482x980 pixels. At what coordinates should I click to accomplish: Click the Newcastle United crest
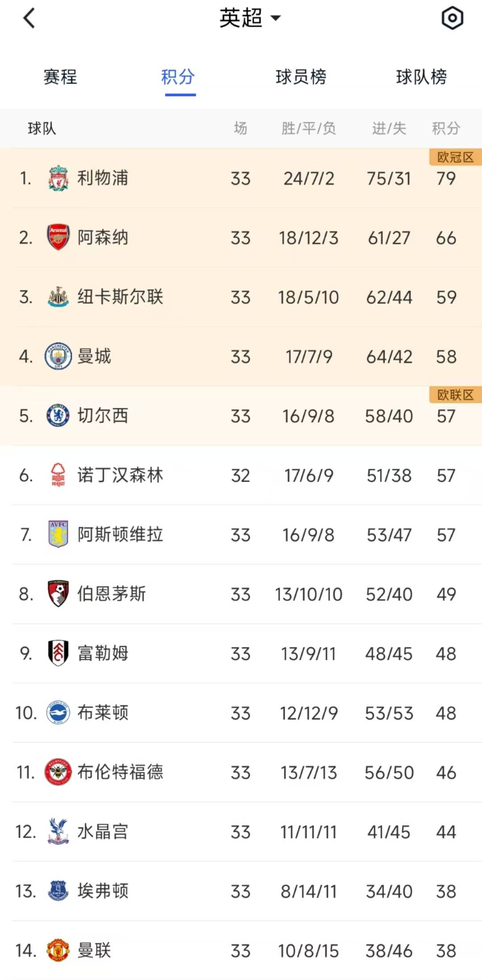[x=58, y=297]
